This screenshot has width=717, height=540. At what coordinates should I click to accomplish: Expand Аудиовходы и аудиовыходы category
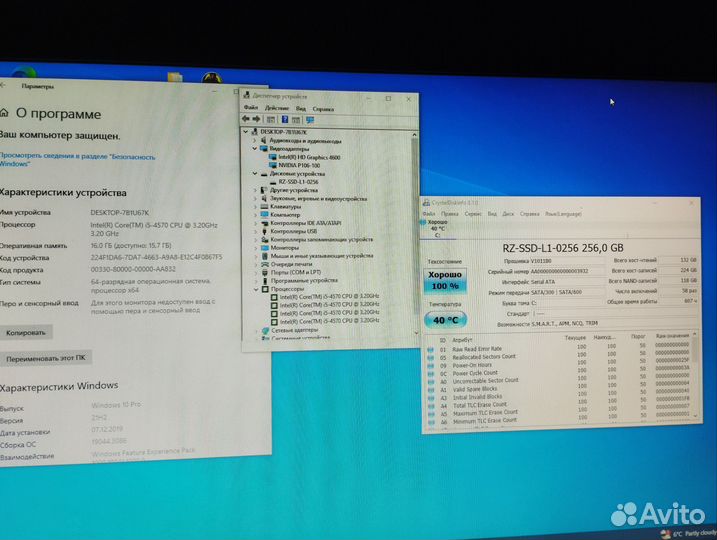[255, 140]
